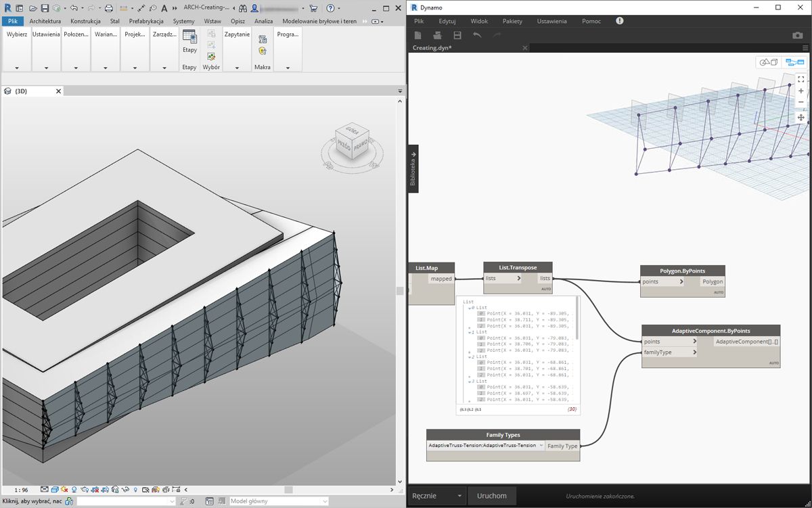
Task: Click the Macro Security icon in Makra panel
Action: pos(263,51)
